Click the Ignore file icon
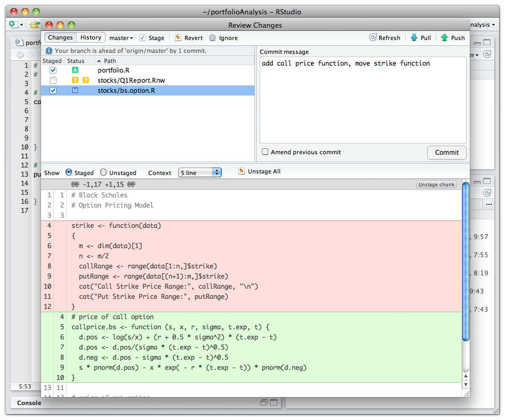 point(213,38)
